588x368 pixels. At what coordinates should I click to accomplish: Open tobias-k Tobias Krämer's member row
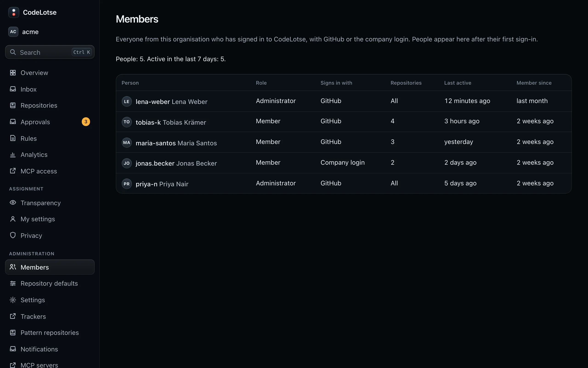344,122
